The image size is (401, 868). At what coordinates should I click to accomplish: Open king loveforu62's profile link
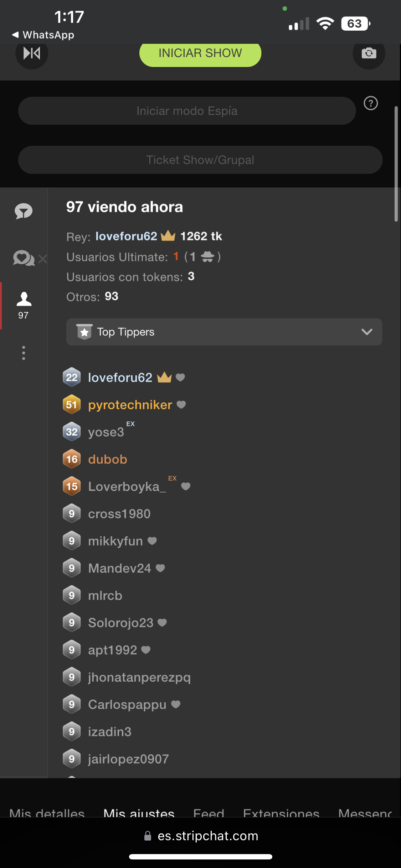[x=126, y=236]
